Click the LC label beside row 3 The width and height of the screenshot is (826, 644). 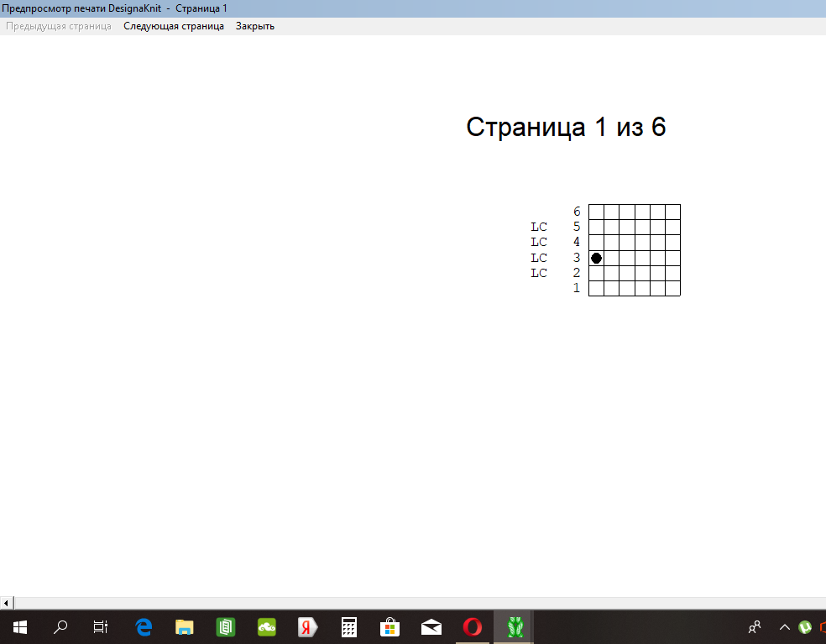point(539,258)
